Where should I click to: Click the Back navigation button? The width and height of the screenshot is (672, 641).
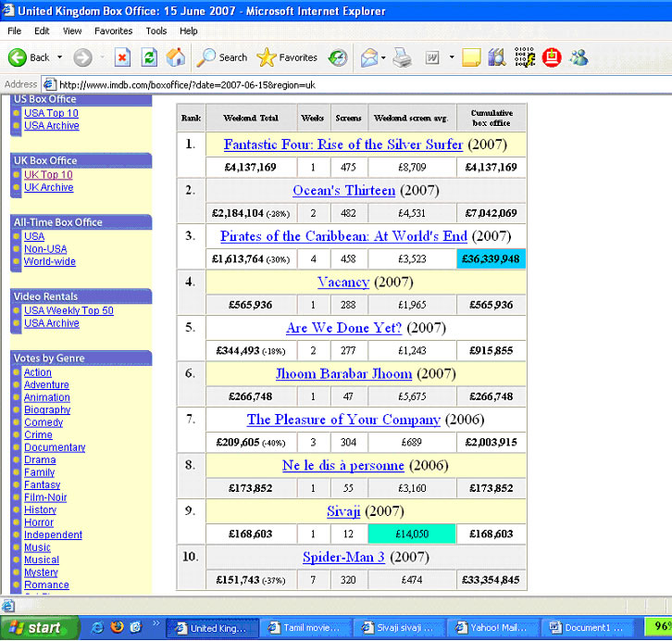tap(29, 57)
